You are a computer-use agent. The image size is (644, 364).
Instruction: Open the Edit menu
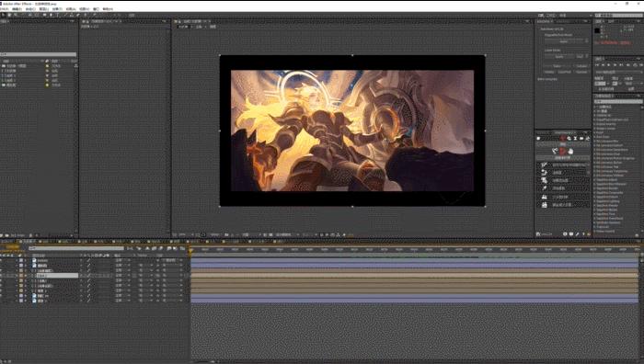pyautogui.click(x=17, y=8)
